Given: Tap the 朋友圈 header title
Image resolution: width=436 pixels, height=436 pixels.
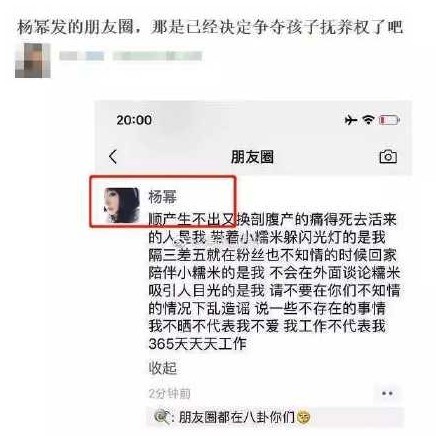Looking at the screenshot, I should tap(252, 157).
